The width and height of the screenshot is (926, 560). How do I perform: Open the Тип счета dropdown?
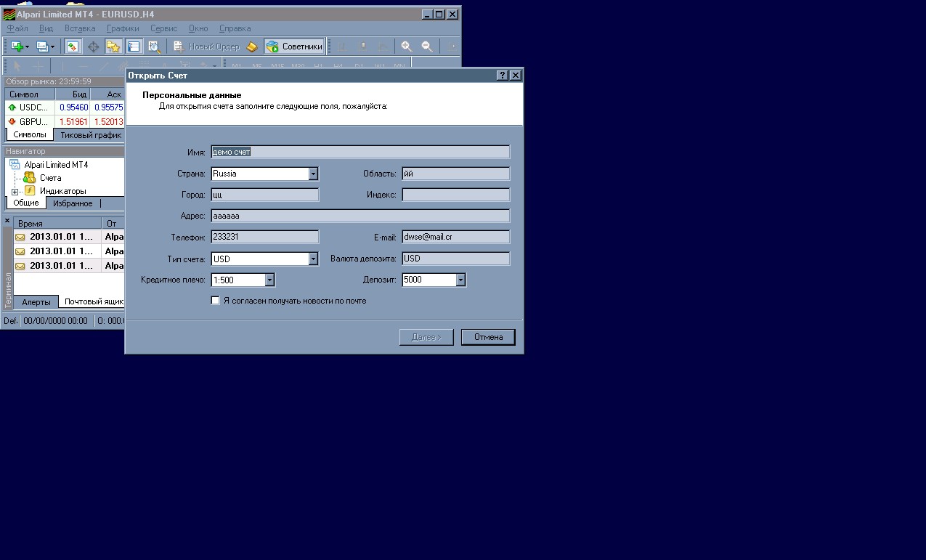click(x=313, y=259)
